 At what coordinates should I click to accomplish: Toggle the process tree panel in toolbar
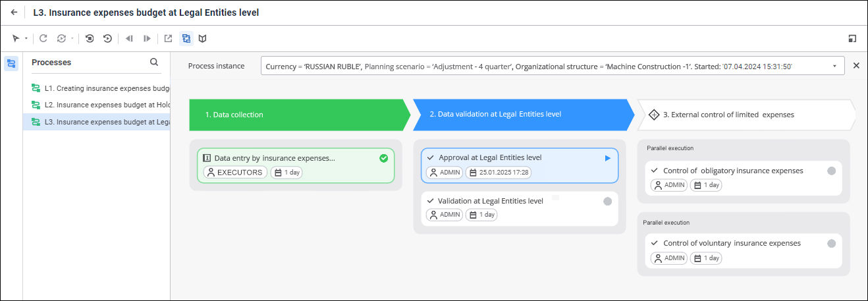[x=186, y=39]
